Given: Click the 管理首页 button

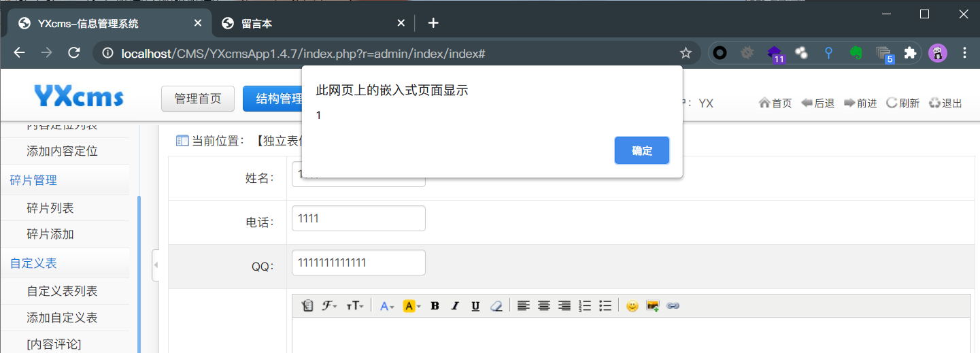Looking at the screenshot, I should (198, 99).
